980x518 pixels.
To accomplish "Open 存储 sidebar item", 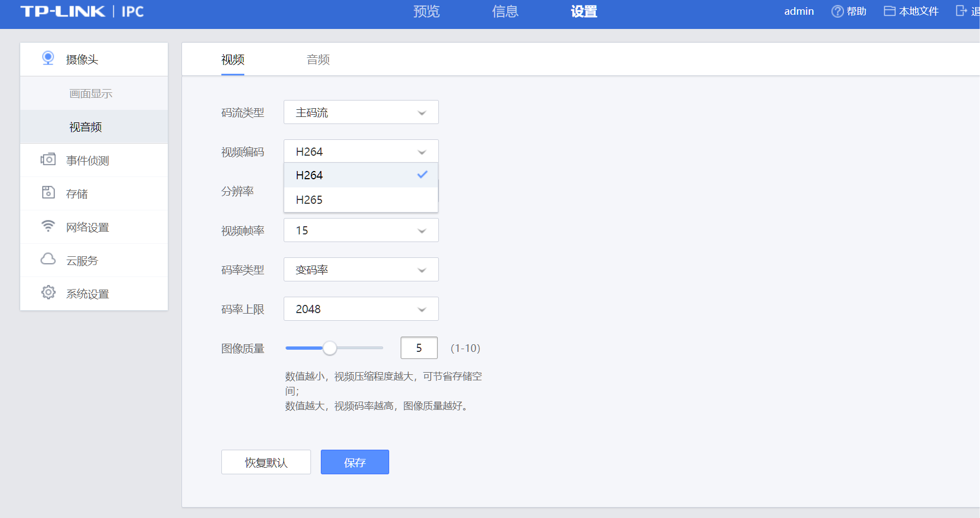I will tap(94, 193).
